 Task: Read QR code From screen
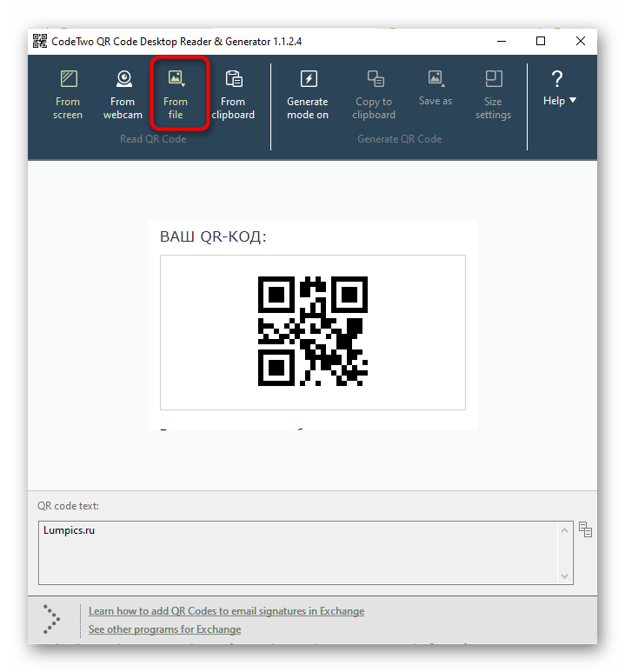(68, 95)
